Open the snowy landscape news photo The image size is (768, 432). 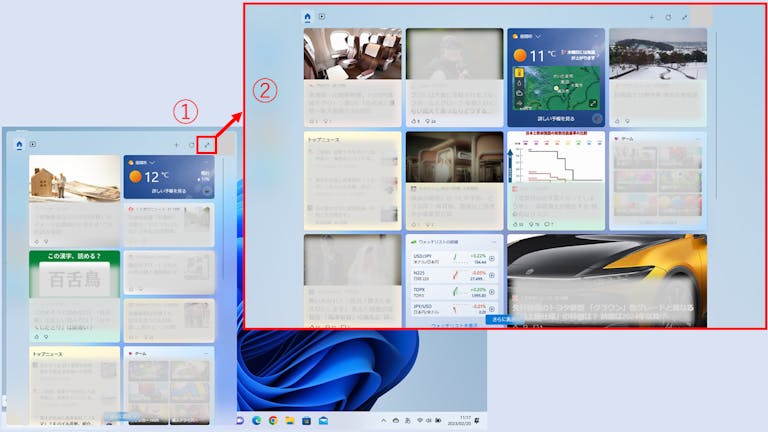click(x=658, y=53)
